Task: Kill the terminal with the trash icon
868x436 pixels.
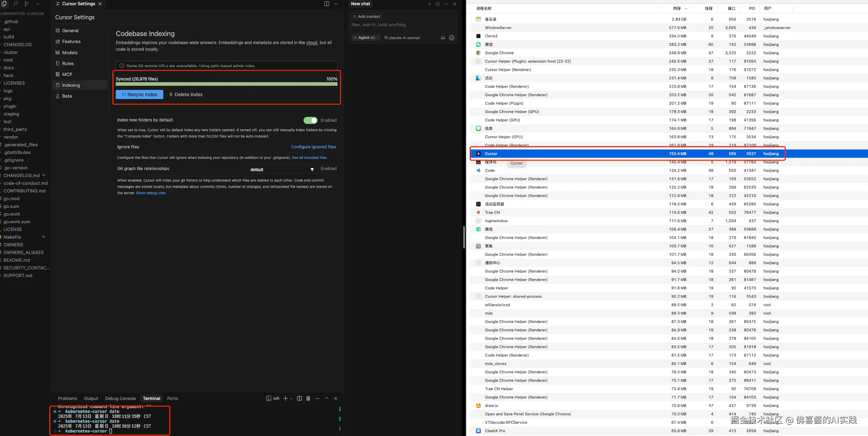Action: point(308,398)
